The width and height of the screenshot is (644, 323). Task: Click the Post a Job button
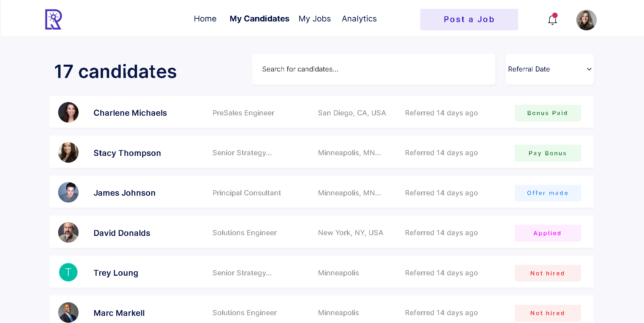(x=469, y=19)
